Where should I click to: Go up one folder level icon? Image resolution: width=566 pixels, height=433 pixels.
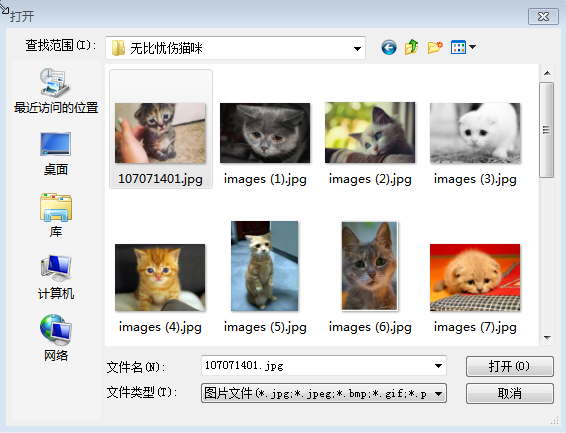412,47
